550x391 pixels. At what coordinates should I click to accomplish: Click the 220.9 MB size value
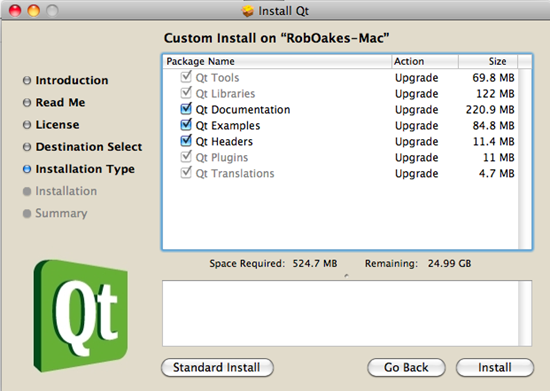[490, 110]
